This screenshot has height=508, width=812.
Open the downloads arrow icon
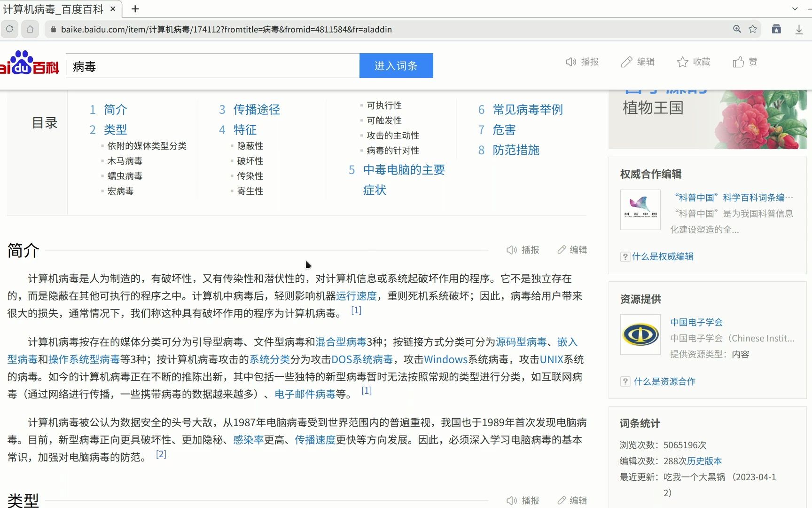(799, 29)
